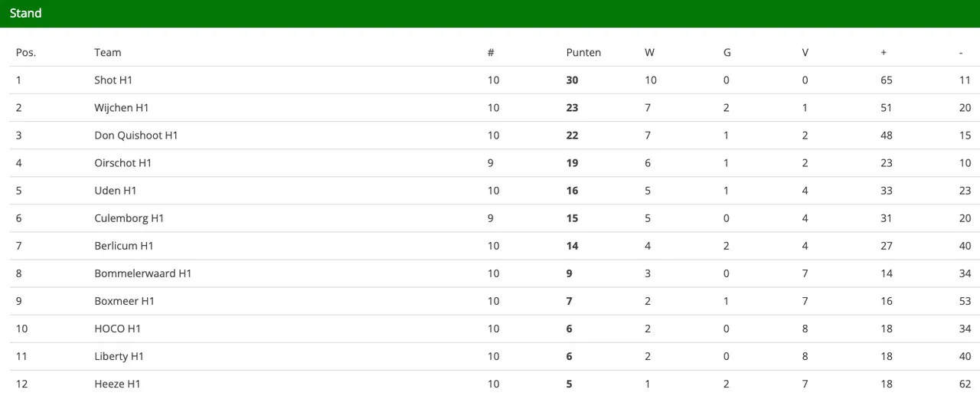Open team Wijchen H1

pos(122,108)
